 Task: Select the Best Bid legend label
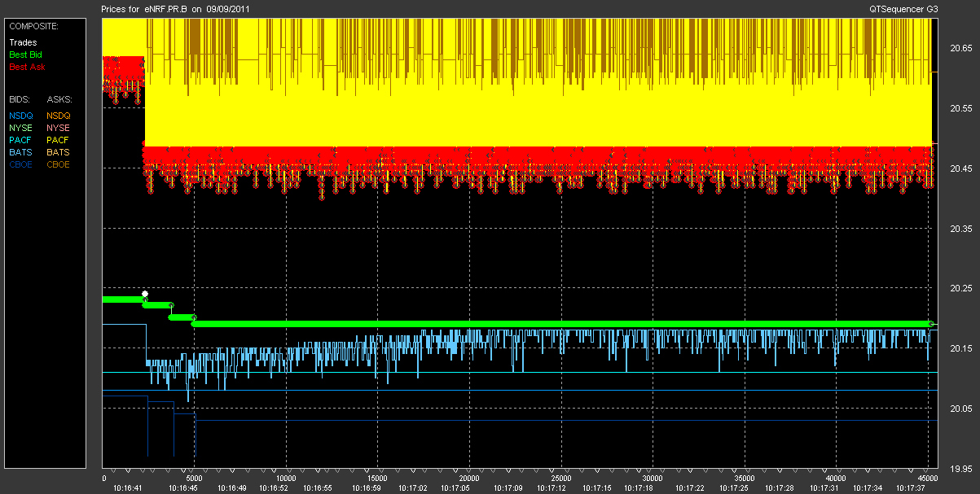[24, 54]
